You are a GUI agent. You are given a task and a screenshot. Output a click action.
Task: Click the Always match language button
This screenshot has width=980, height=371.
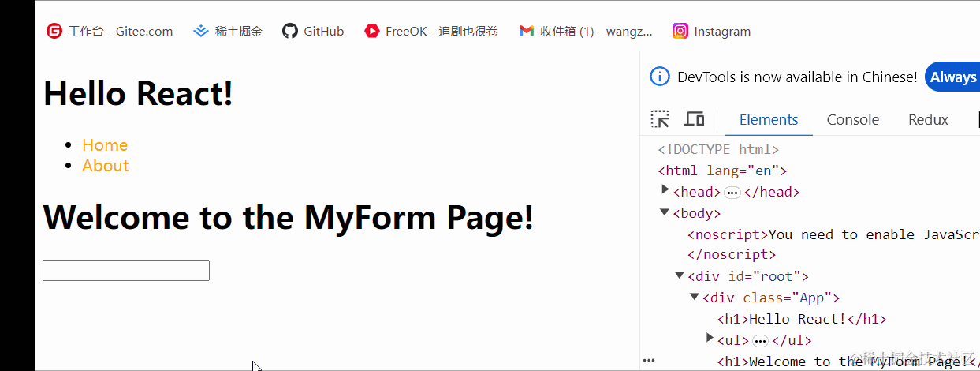952,77
